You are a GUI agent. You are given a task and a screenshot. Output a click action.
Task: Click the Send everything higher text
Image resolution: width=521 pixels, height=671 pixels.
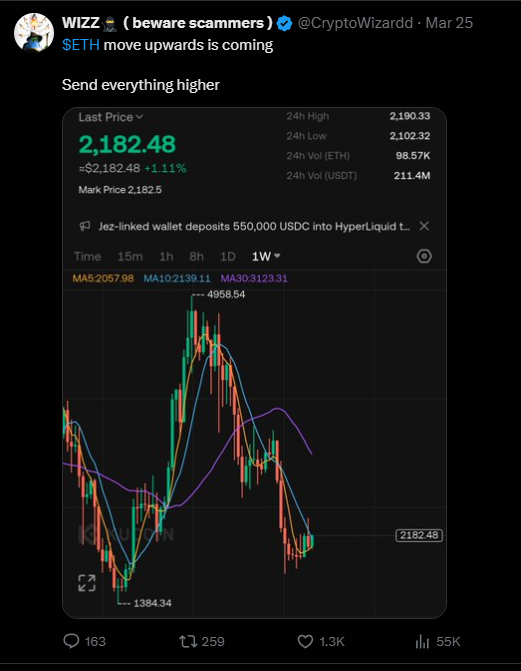[140, 85]
